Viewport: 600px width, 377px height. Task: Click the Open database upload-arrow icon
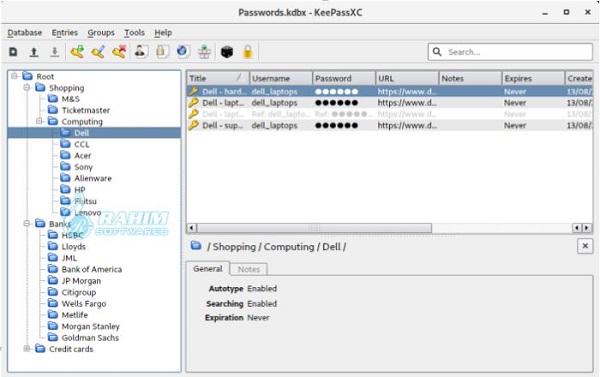pyautogui.click(x=34, y=52)
